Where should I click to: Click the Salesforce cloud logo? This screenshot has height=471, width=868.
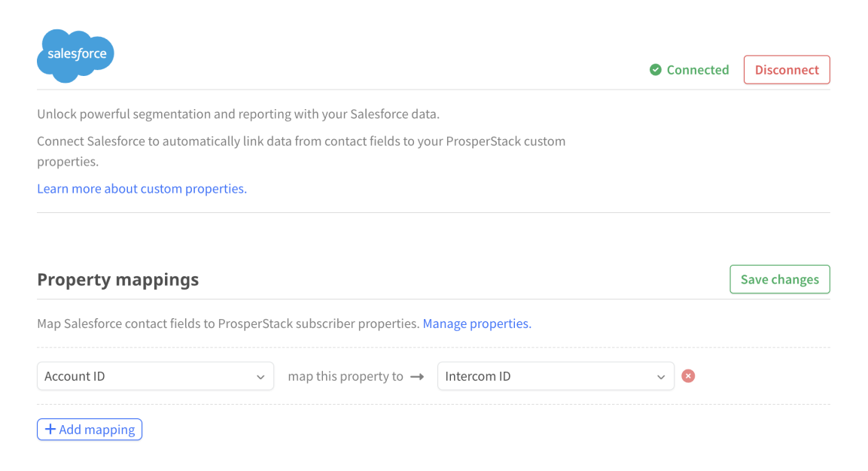pos(75,56)
